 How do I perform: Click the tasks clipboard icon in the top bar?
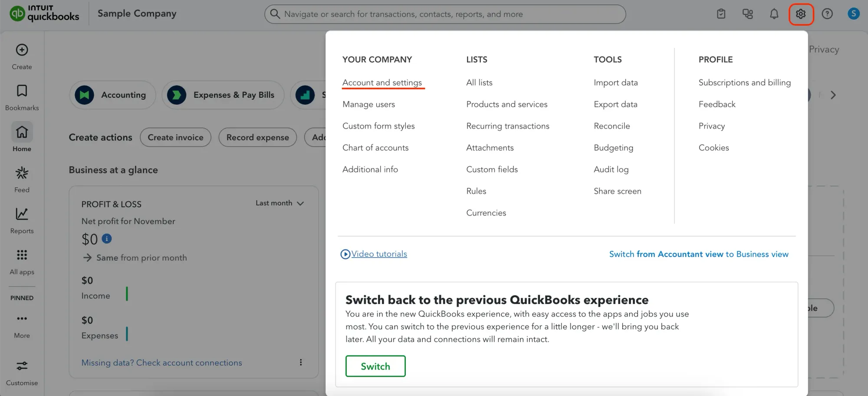pyautogui.click(x=721, y=13)
